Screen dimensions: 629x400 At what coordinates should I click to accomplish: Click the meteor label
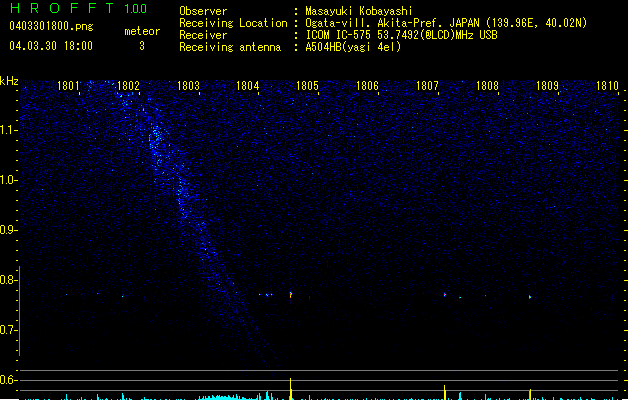click(142, 31)
